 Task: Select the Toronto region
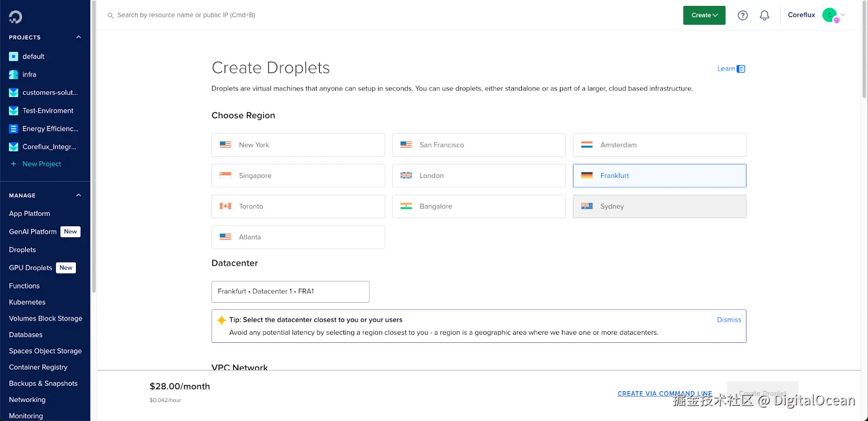pos(298,206)
